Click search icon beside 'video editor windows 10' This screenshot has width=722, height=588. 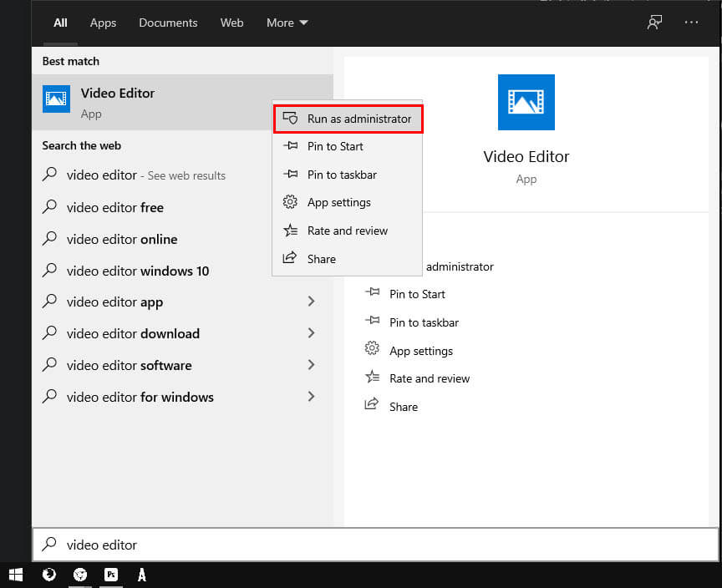pos(49,270)
